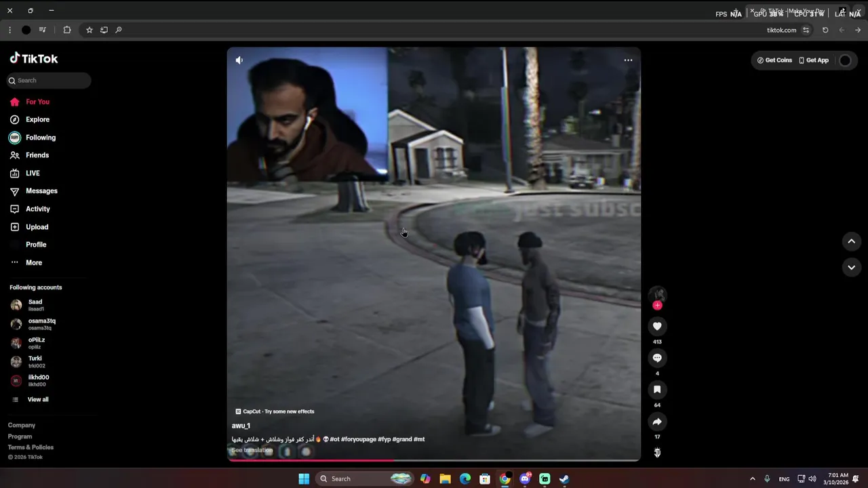Click See translation under the caption
868x488 pixels.
click(x=252, y=450)
